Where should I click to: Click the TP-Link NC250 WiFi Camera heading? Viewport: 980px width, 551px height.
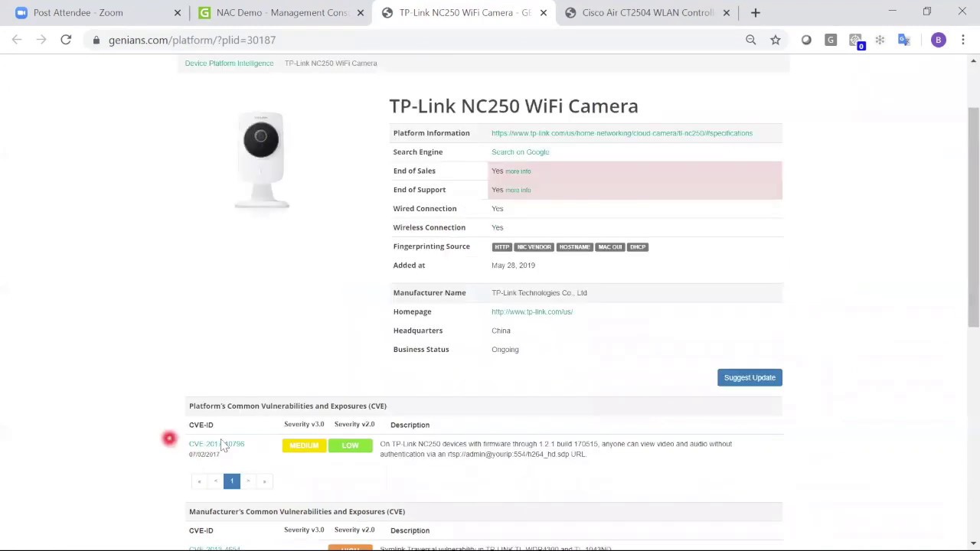coord(513,106)
